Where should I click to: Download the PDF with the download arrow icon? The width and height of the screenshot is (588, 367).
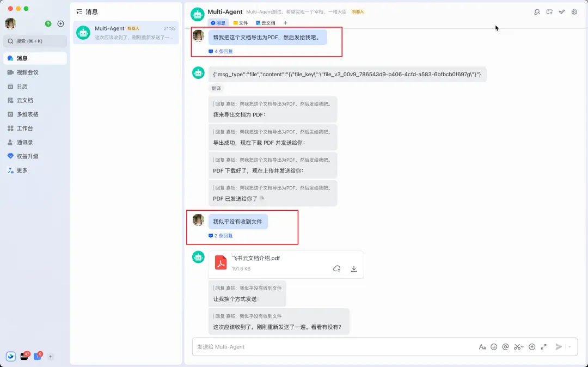[x=354, y=269]
